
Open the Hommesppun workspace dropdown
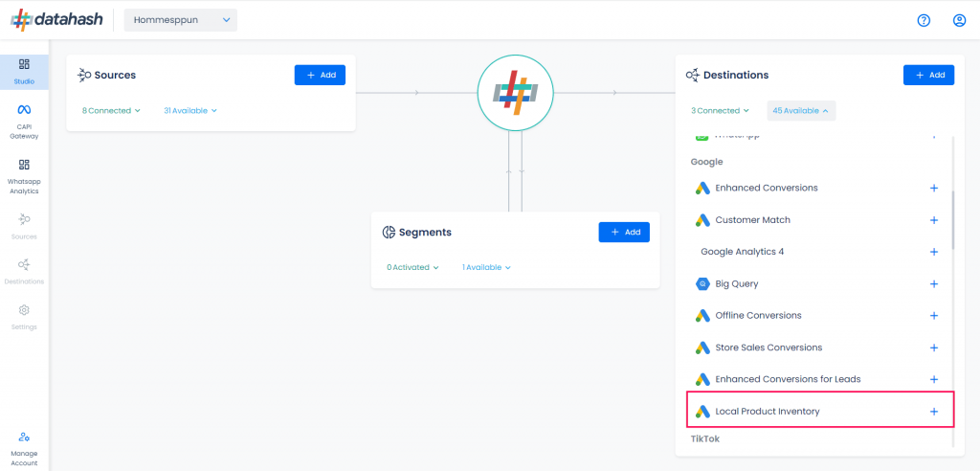181,20
